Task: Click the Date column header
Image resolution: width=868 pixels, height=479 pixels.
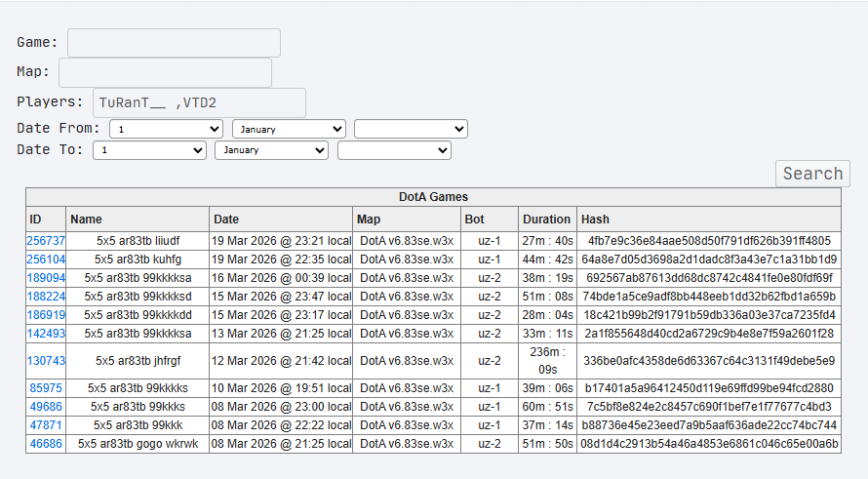Action: click(281, 220)
